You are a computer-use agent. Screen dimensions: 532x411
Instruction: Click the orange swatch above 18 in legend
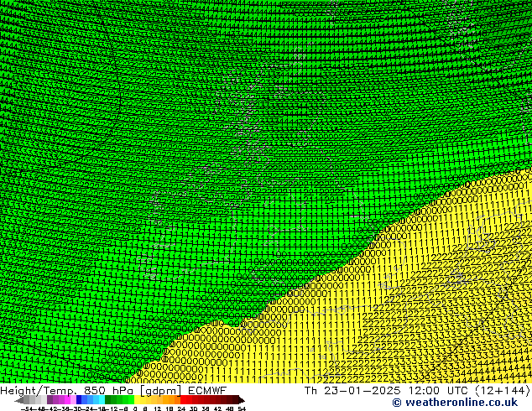(172, 399)
